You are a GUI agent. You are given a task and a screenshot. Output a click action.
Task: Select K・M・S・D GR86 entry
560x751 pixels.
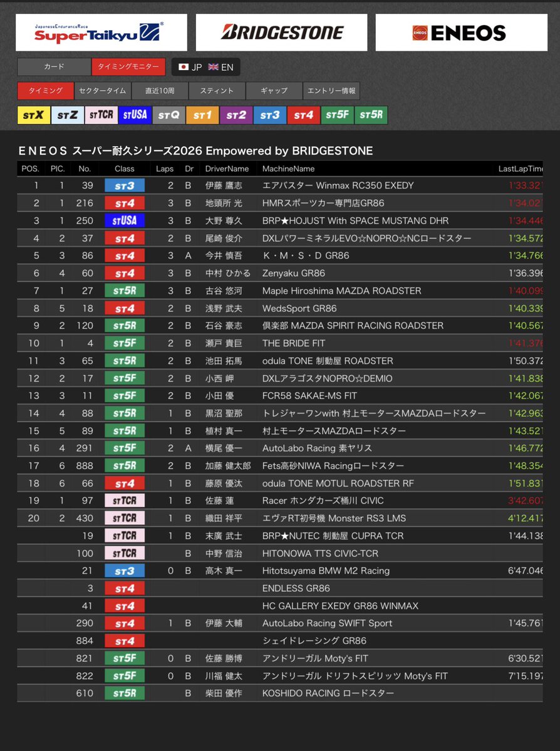(x=306, y=256)
